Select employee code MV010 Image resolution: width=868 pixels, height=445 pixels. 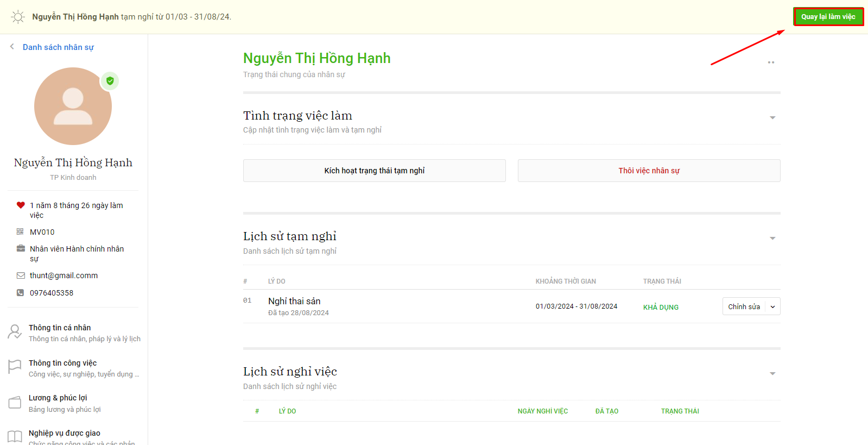point(42,232)
